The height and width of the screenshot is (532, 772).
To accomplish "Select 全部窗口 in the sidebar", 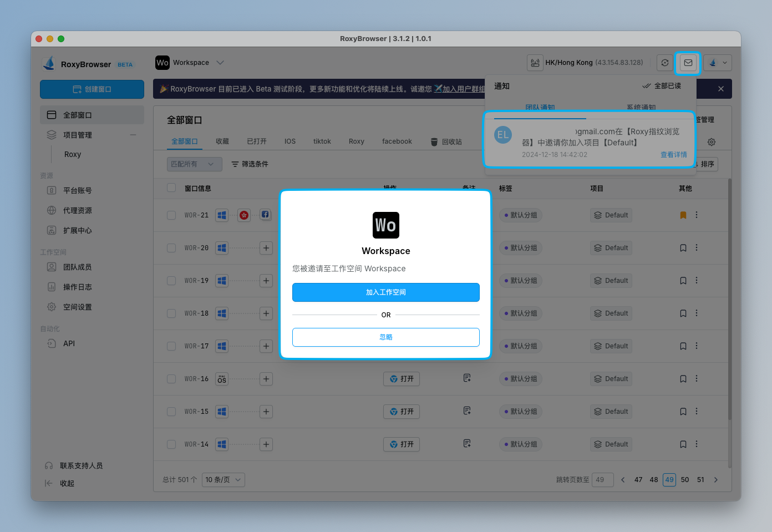I will tap(92, 115).
